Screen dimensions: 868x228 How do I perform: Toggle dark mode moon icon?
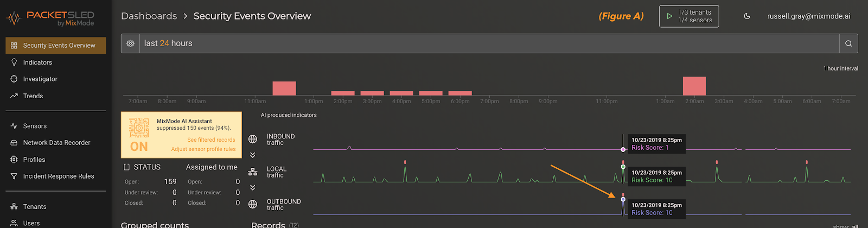pos(747,16)
